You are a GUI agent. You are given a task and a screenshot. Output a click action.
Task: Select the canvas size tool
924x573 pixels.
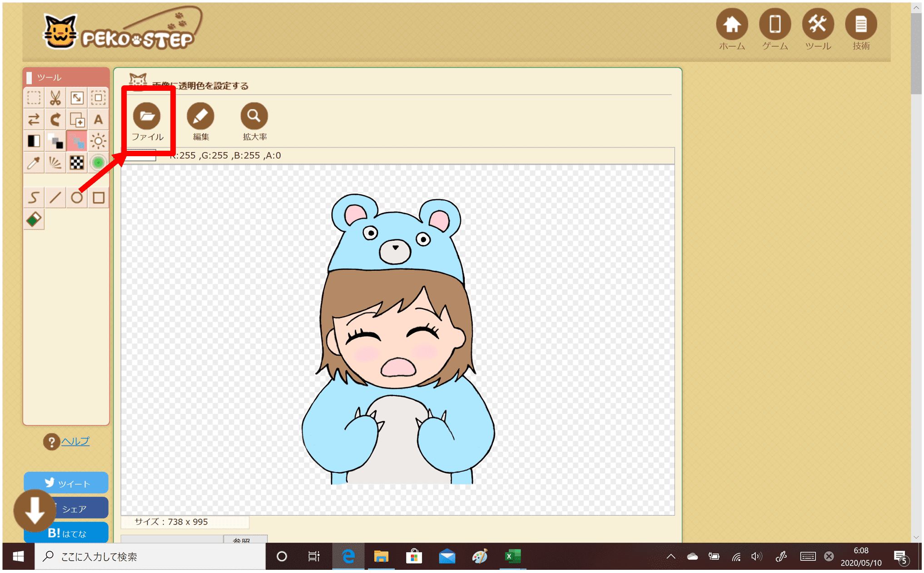coord(98,98)
